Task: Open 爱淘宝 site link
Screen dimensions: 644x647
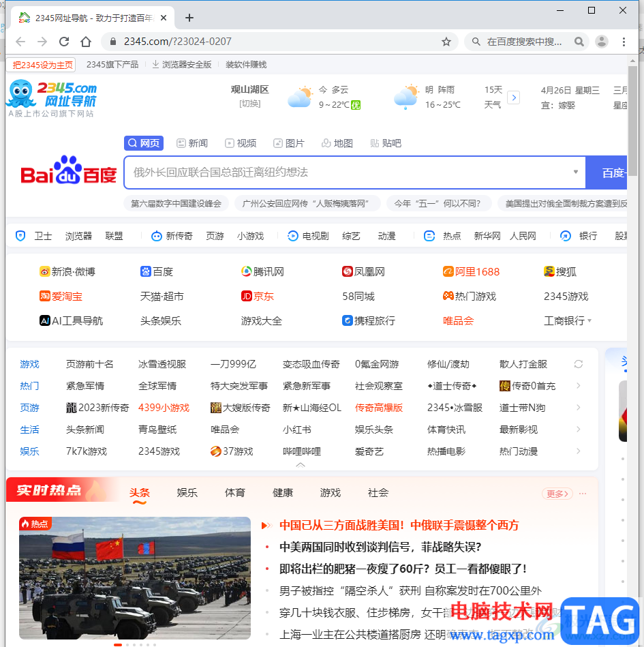Action: (61, 297)
